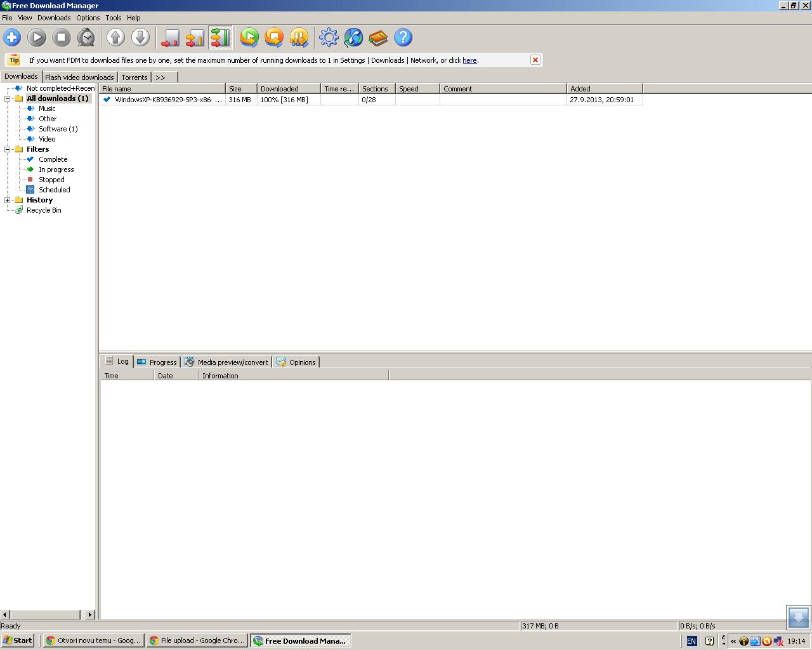812x650 pixels.
Task: Click the tree panel's scroll left arrow
Action: pos(5,614)
